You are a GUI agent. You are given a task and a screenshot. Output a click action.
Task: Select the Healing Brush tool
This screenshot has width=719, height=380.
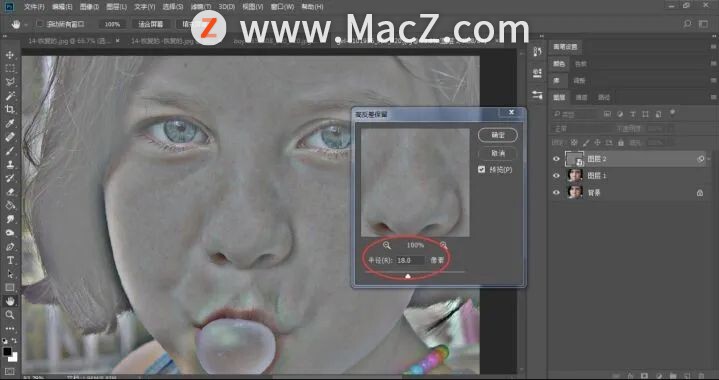coord(10,137)
